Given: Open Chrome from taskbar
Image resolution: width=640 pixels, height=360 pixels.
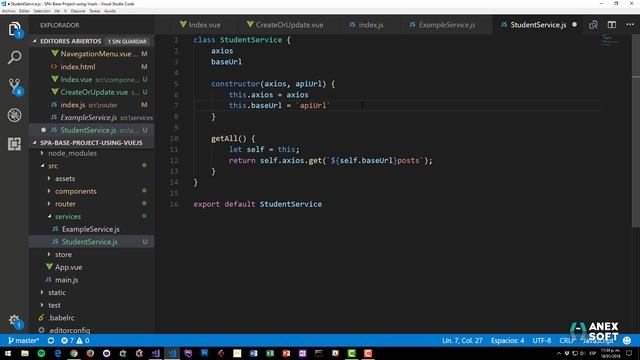Looking at the screenshot, I should pos(74,353).
